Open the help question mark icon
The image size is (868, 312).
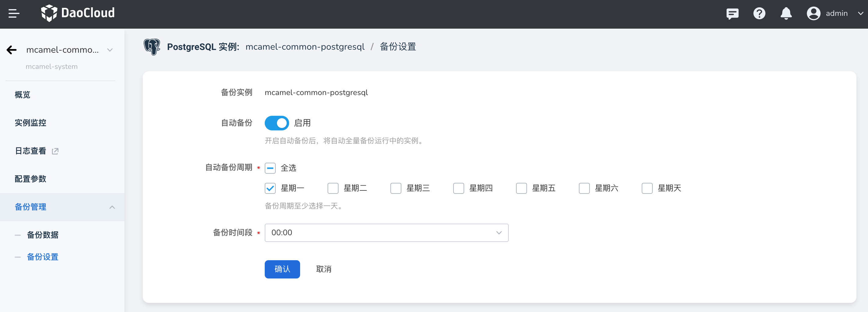click(x=759, y=14)
